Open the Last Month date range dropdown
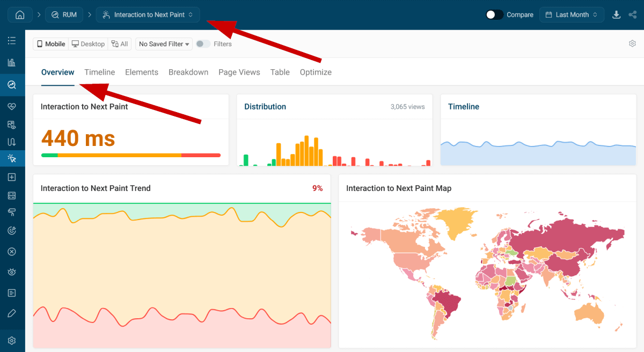644x352 pixels. coord(572,14)
